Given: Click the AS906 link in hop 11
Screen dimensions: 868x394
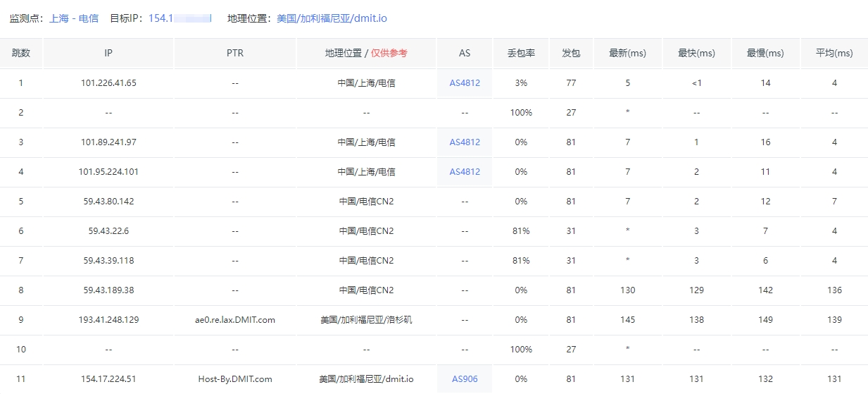Looking at the screenshot, I should point(465,379).
